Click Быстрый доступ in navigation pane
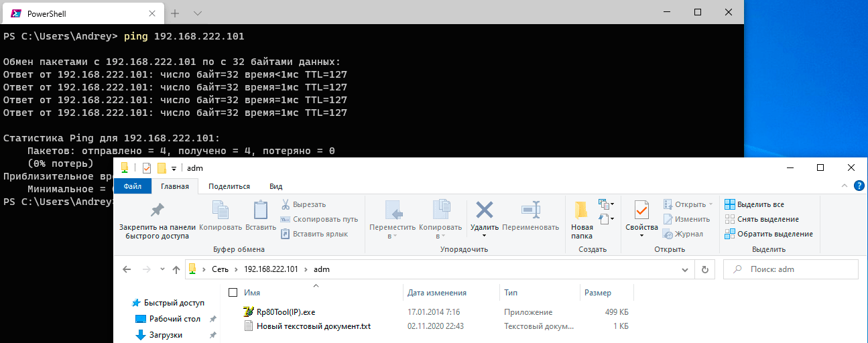Screen dimensions: 868x343 174,303
